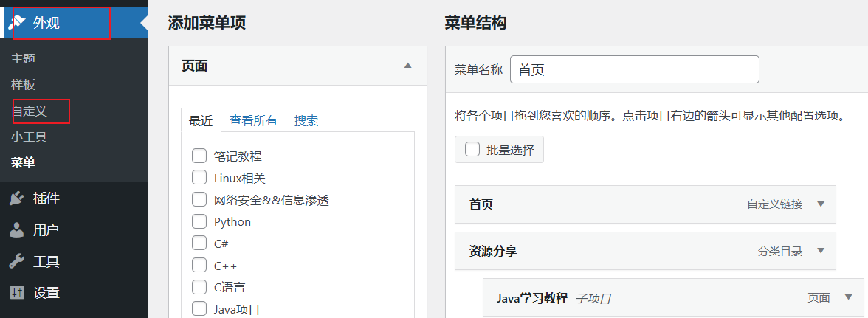Expand the Java学习教程 sub-item arrow
Screen dimensions: 868x318
tap(848, 297)
